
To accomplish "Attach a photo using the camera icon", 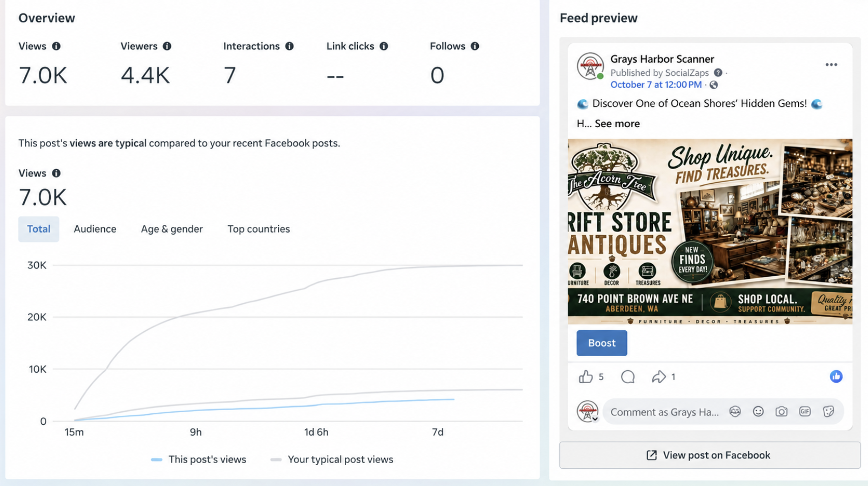I will (x=782, y=412).
